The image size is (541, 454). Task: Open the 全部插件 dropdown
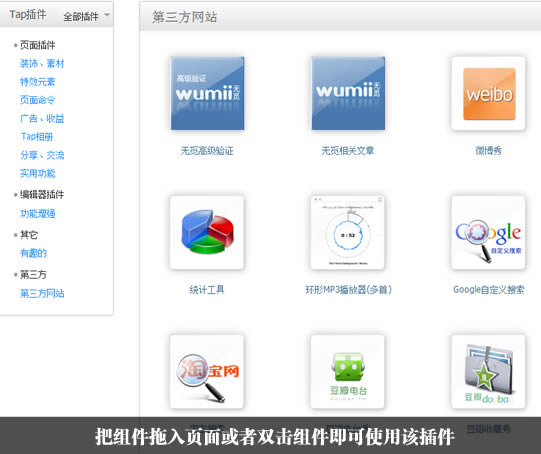[86, 16]
